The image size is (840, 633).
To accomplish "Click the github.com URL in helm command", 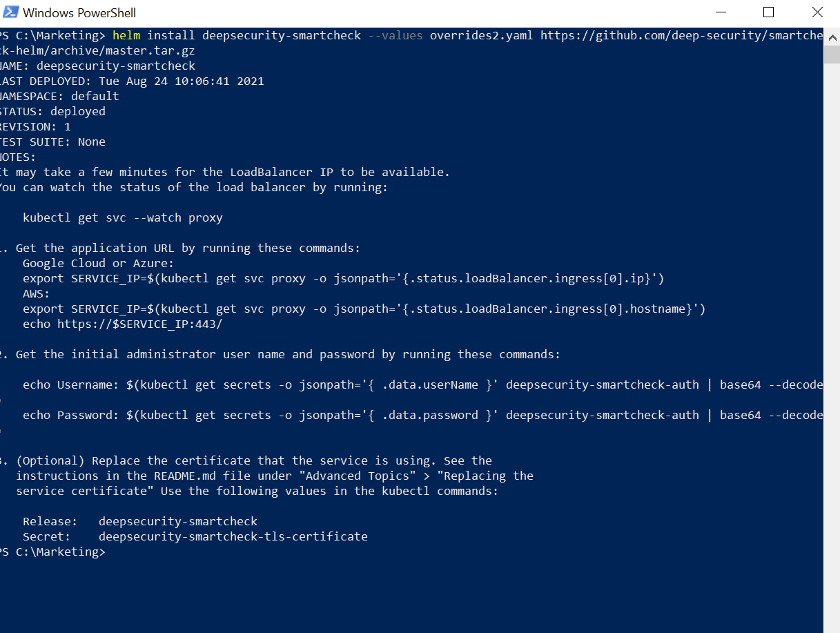I will coord(682,35).
